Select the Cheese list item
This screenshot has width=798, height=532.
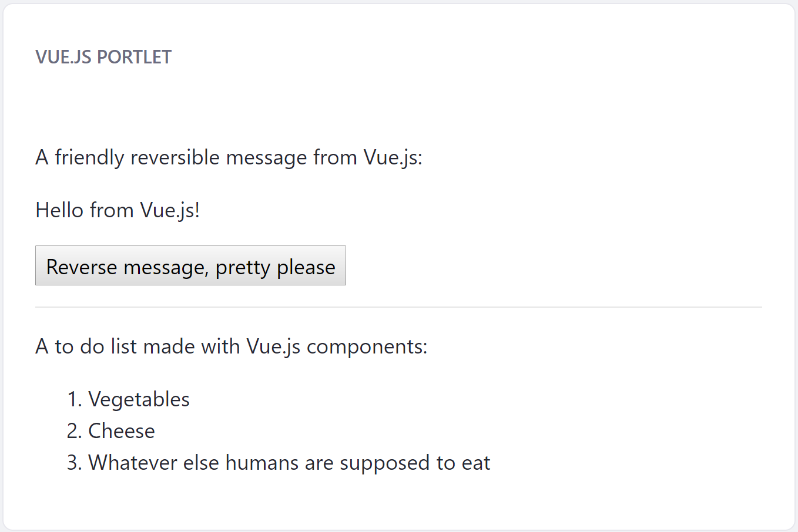tap(122, 431)
